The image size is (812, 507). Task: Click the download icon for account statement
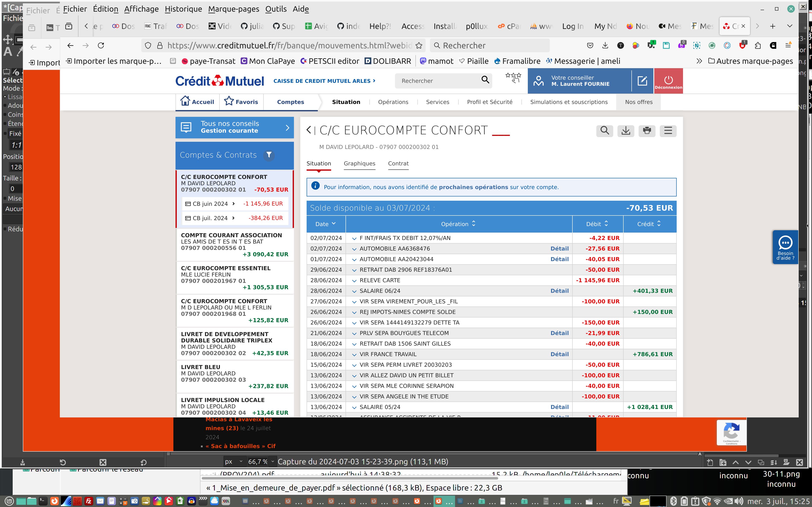[625, 130]
